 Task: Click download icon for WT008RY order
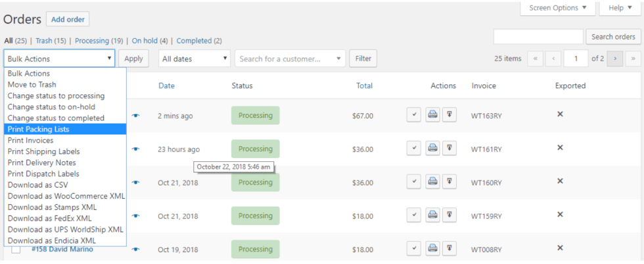tap(449, 249)
